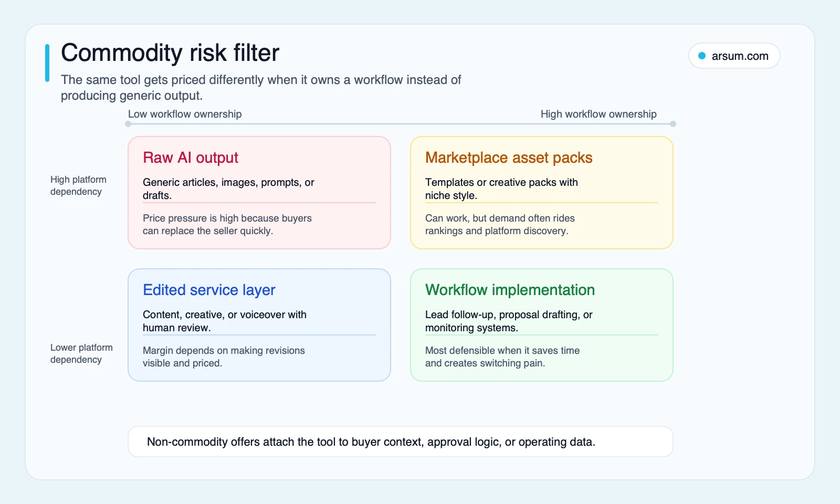
Task: Select the Edited service layer heading
Action: point(209,290)
